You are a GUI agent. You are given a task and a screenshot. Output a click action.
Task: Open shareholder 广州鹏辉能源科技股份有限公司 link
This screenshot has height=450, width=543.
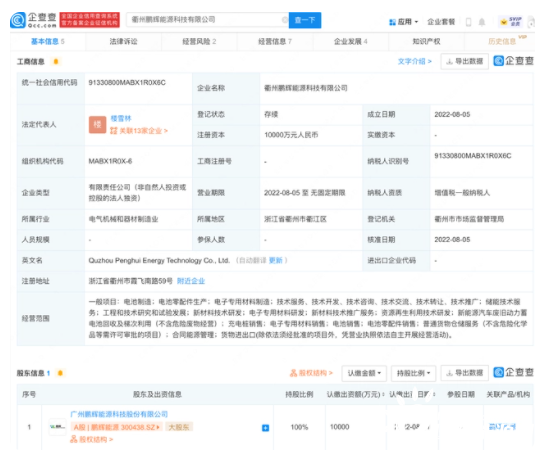119,414
